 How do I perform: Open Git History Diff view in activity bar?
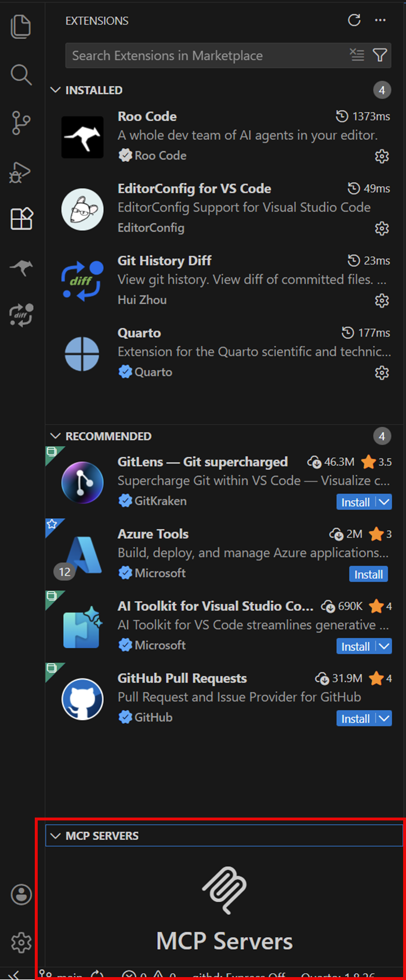pos(21,315)
